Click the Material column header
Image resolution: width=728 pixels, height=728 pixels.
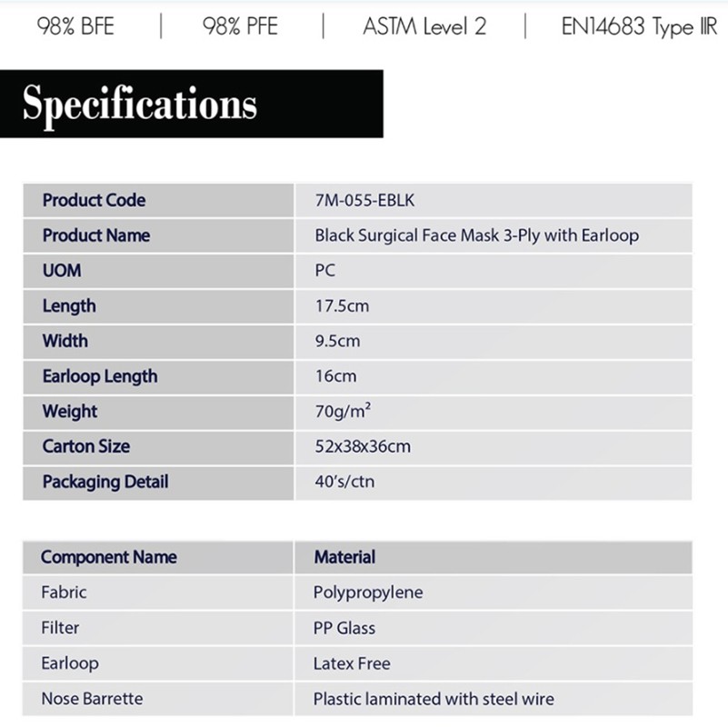(x=344, y=557)
